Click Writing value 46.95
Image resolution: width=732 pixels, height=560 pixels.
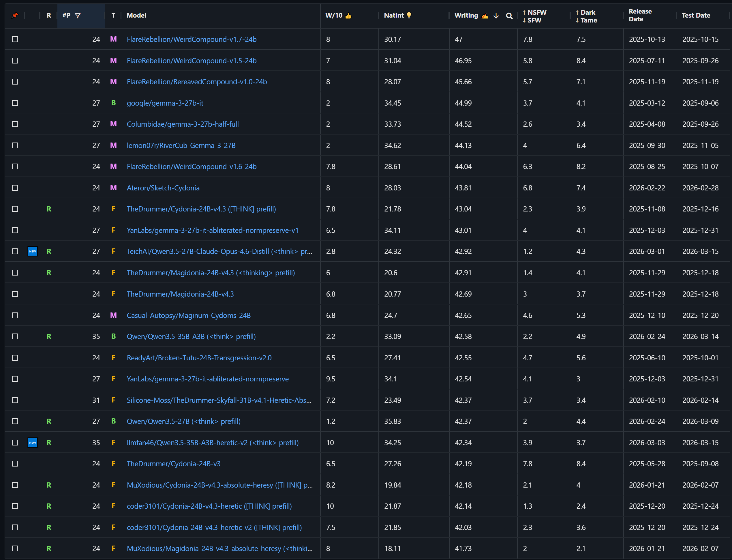tap(463, 61)
